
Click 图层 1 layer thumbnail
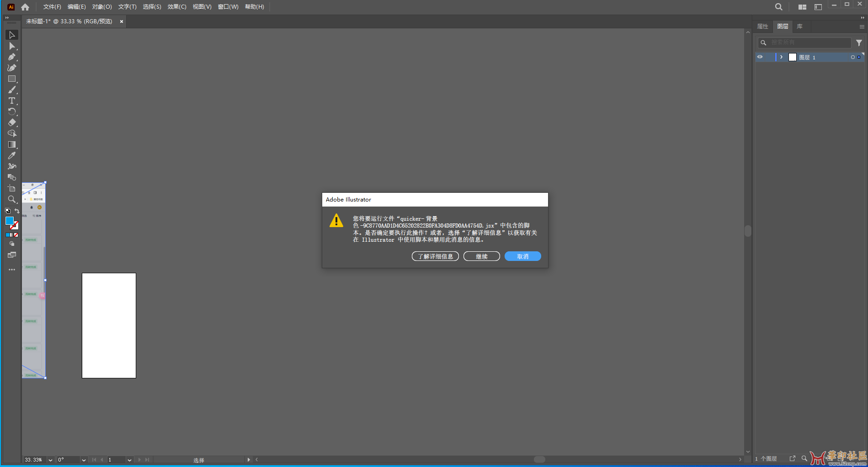pyautogui.click(x=793, y=57)
